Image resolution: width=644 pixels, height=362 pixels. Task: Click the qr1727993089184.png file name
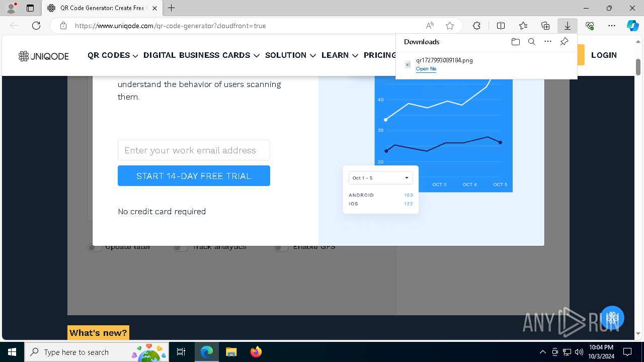(444, 60)
